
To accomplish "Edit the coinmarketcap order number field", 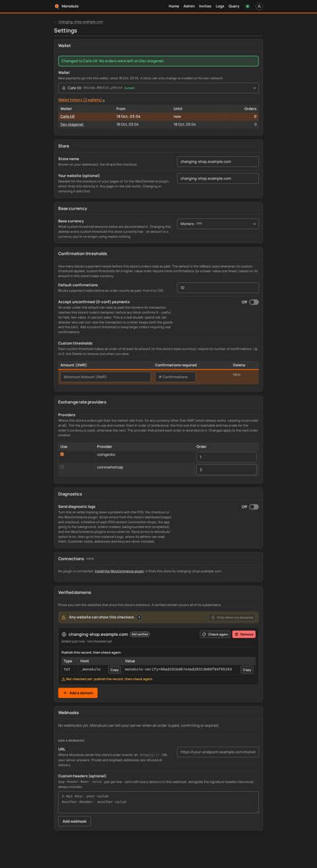I will 227,469.
